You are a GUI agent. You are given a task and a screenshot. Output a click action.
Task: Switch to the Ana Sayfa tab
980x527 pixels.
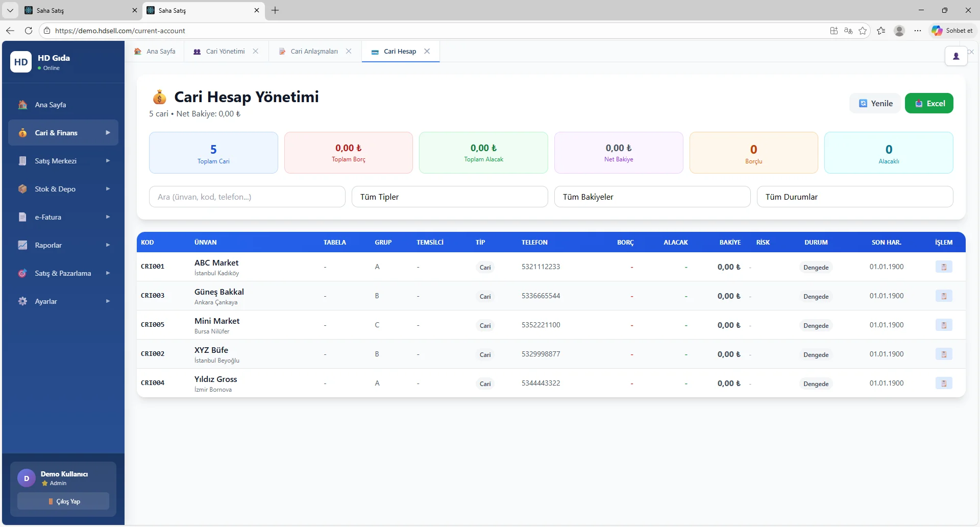[x=155, y=52]
